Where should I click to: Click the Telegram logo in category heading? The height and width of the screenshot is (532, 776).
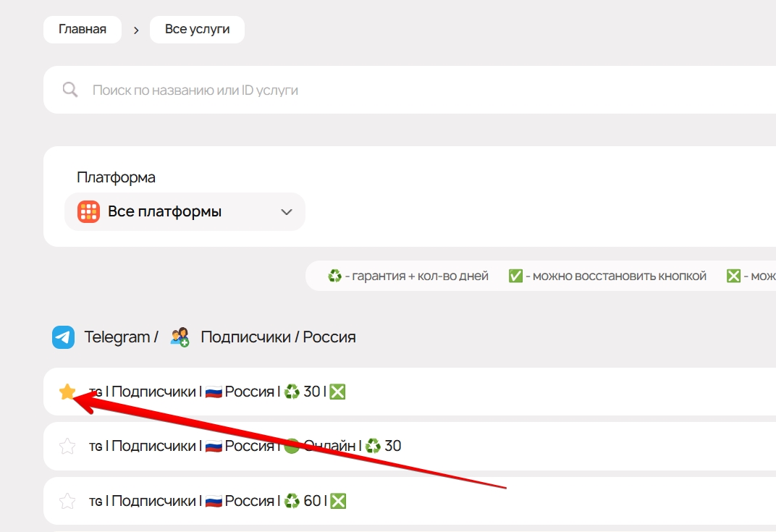[x=64, y=337]
